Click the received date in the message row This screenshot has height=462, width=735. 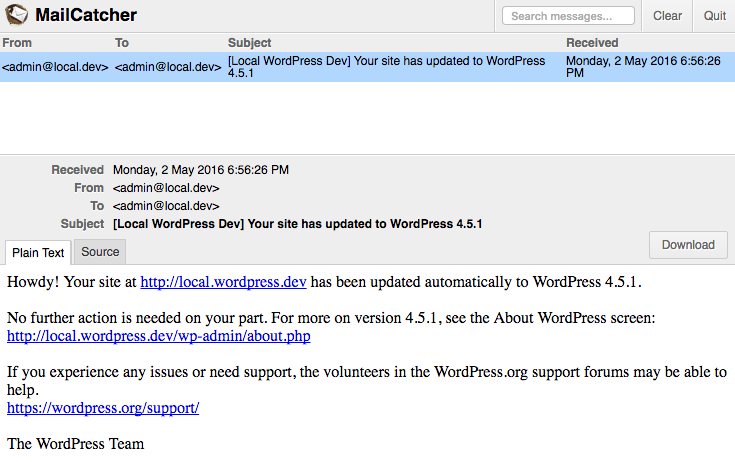click(644, 67)
